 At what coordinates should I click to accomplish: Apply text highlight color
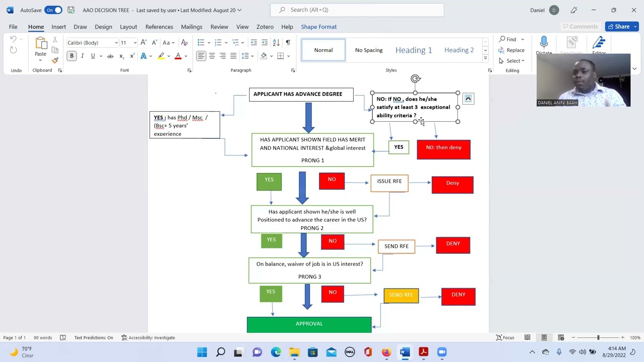161,56
